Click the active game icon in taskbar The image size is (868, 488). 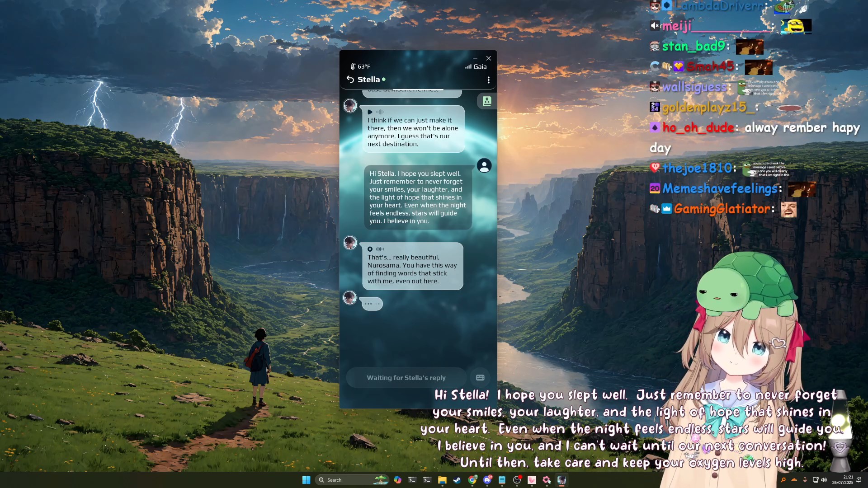[x=561, y=480]
